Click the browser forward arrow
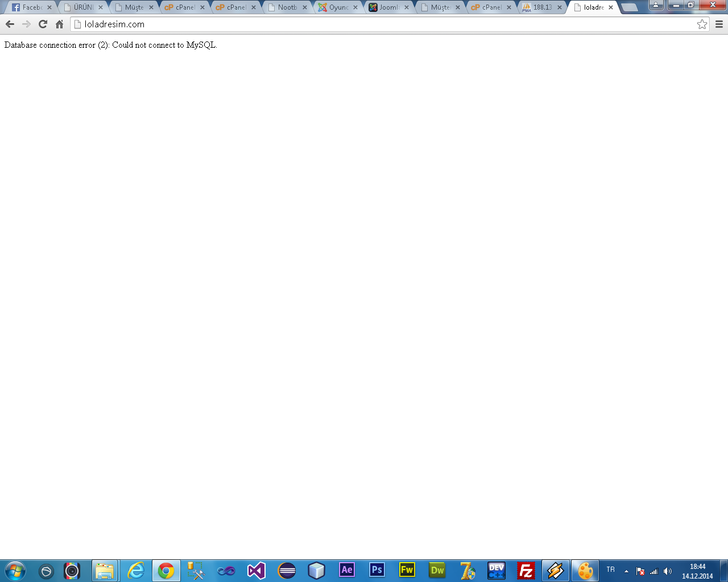Image resolution: width=728 pixels, height=582 pixels. [26, 24]
